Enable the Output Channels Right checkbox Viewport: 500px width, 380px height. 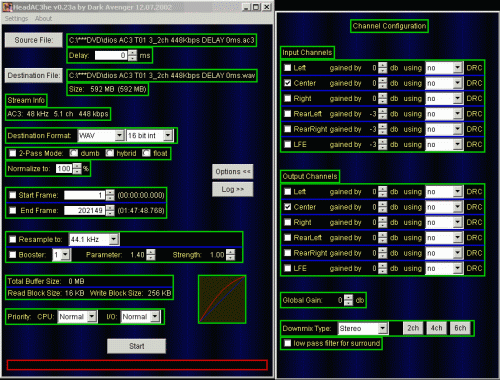click(288, 222)
